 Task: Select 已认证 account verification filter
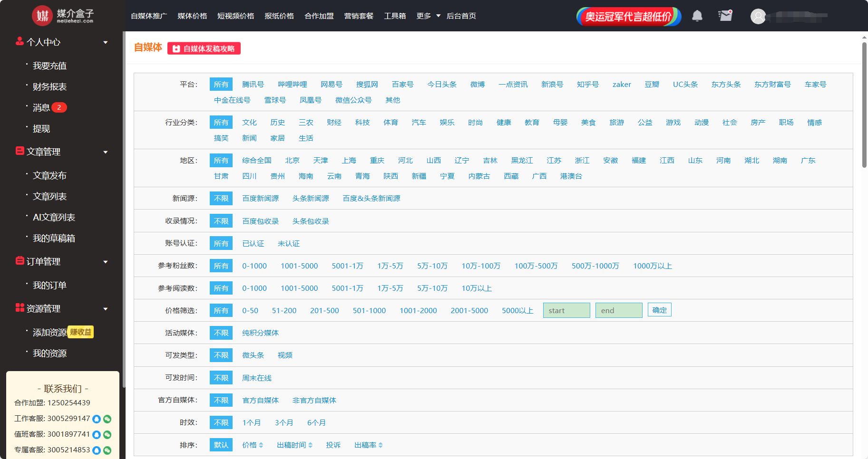[x=253, y=243]
